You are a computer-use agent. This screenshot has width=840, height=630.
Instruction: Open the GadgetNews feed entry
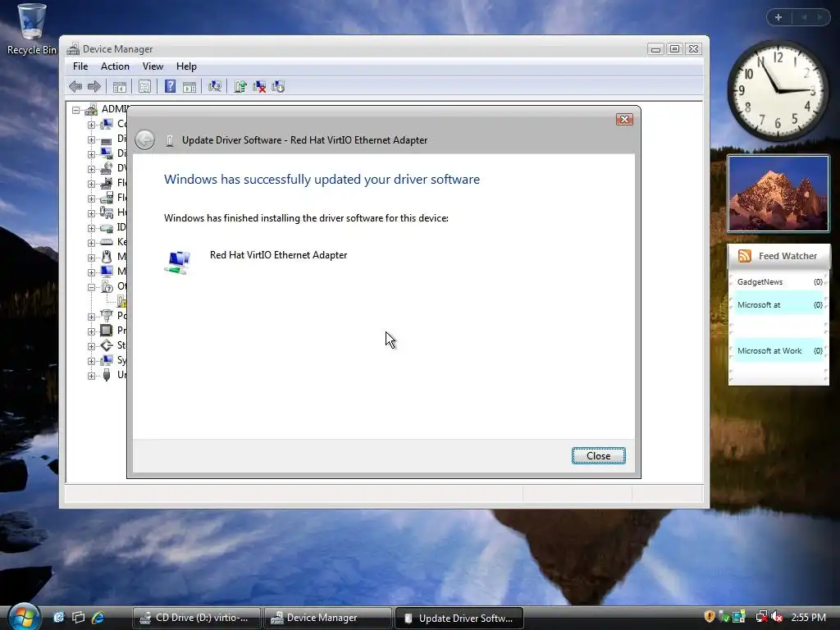[779, 282]
